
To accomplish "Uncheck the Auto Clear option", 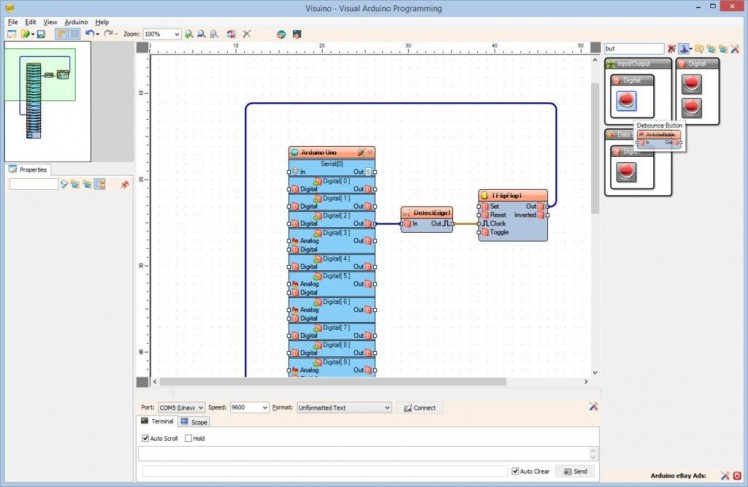I will [x=515, y=471].
